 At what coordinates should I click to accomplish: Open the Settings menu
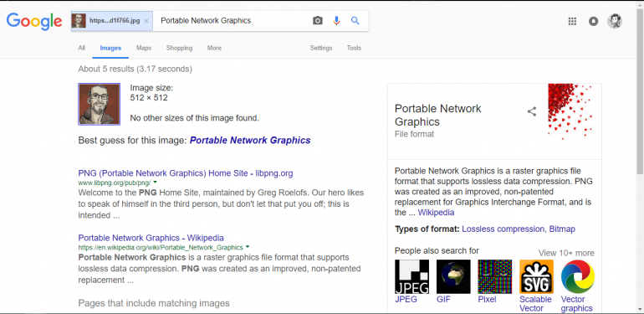click(321, 48)
